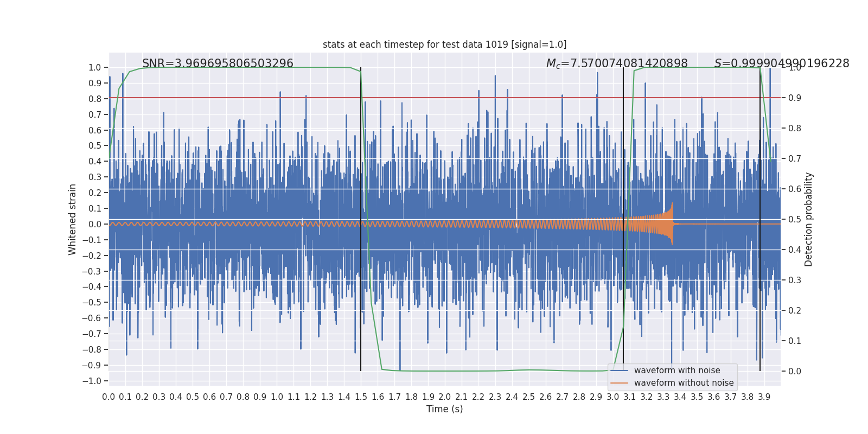Select the 0.7 tick on the detection probability axis
This screenshot has width=868, height=434.
[x=795, y=158]
